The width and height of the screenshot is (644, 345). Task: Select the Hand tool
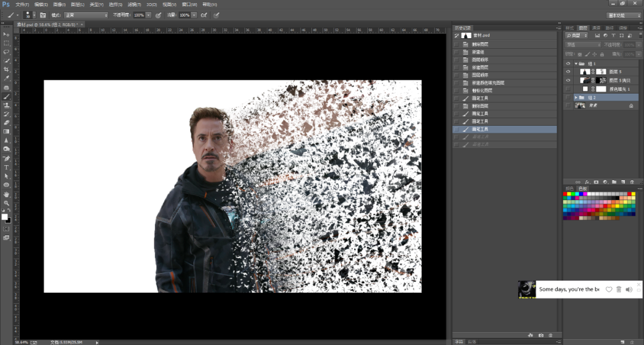coord(6,194)
